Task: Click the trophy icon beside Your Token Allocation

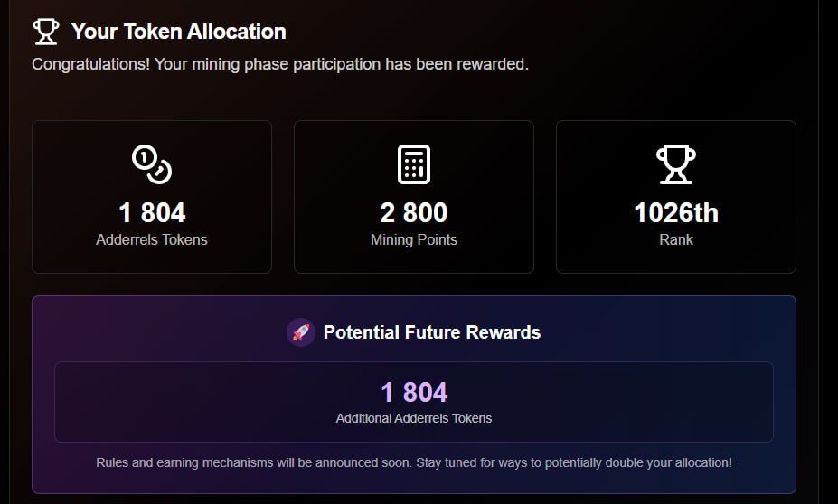Action: (45, 32)
